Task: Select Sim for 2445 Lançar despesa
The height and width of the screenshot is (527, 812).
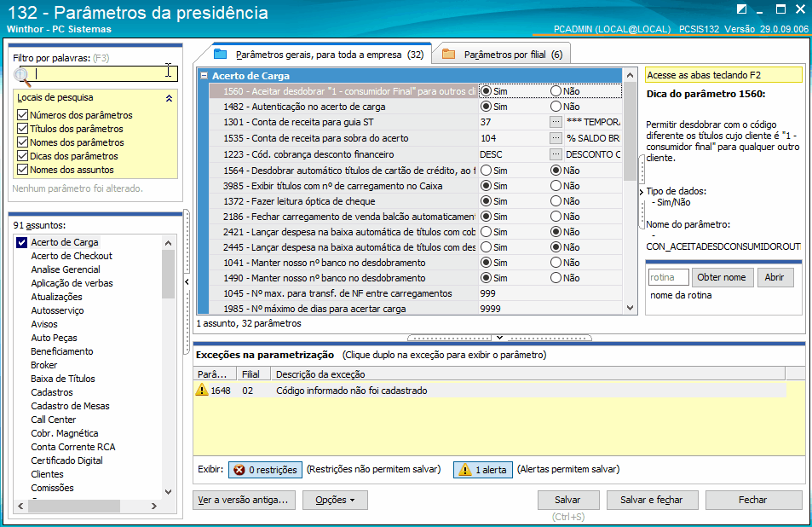Action: [486, 247]
